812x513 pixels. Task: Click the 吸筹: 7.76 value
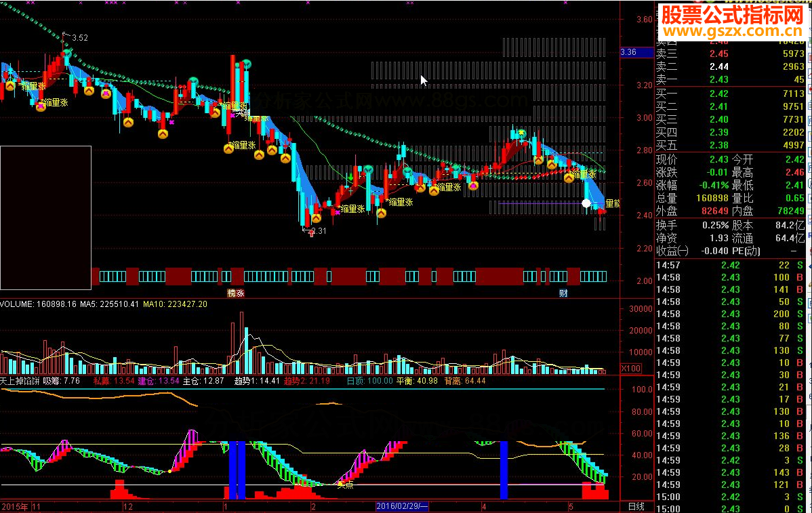click(61, 381)
